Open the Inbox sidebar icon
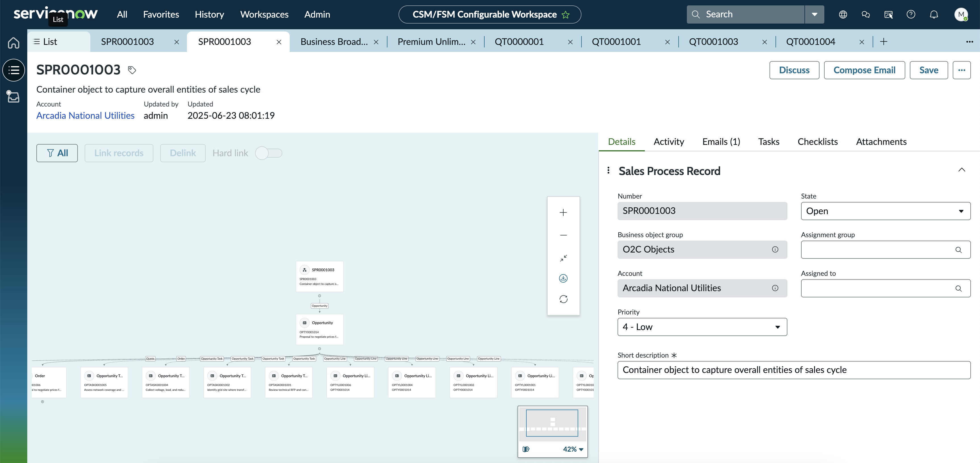 point(13,97)
